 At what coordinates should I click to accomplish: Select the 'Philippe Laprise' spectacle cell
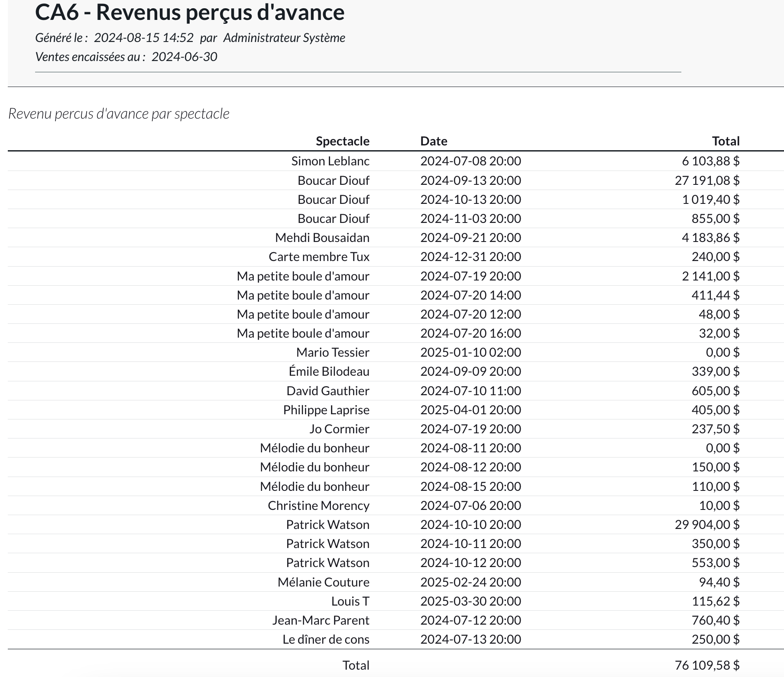pyautogui.click(x=326, y=410)
